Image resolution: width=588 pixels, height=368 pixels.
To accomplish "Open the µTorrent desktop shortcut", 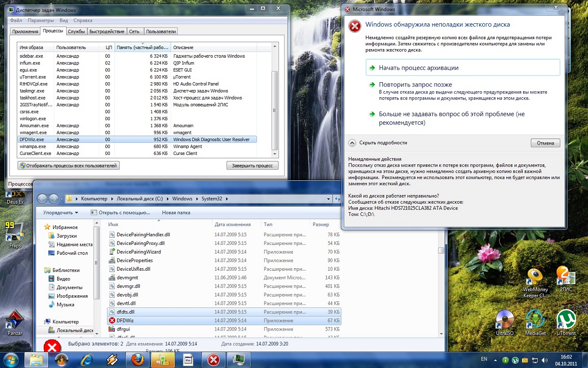I will pos(566,322).
